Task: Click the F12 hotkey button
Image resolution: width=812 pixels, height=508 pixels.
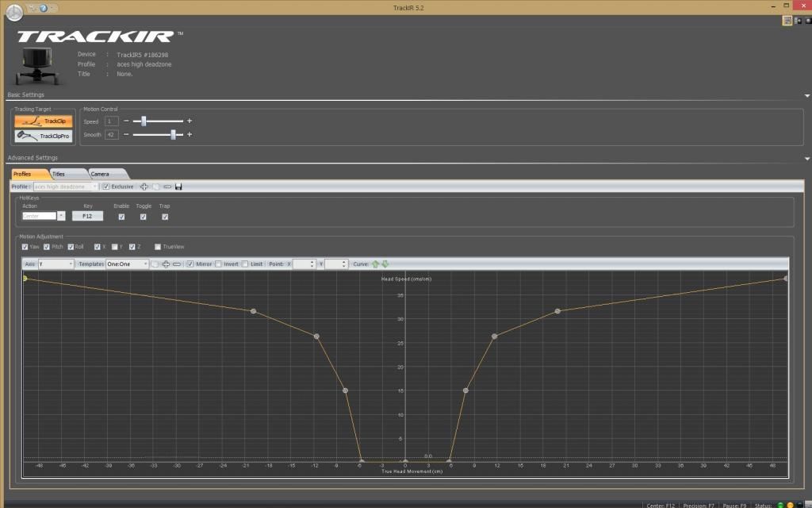Action: (87, 216)
